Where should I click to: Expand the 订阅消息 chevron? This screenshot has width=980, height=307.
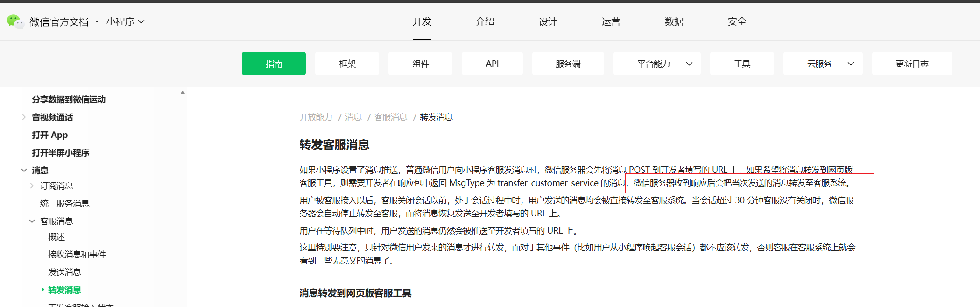(32, 186)
